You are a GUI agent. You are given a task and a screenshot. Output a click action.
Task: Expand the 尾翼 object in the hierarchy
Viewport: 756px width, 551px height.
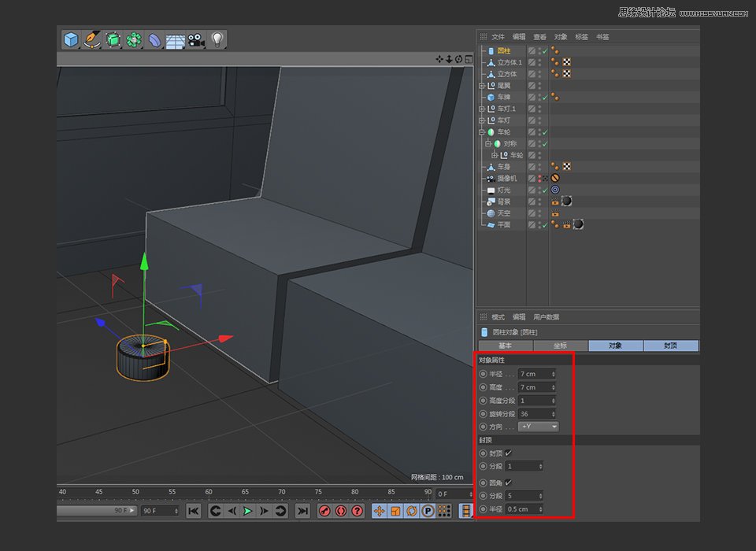coord(480,86)
